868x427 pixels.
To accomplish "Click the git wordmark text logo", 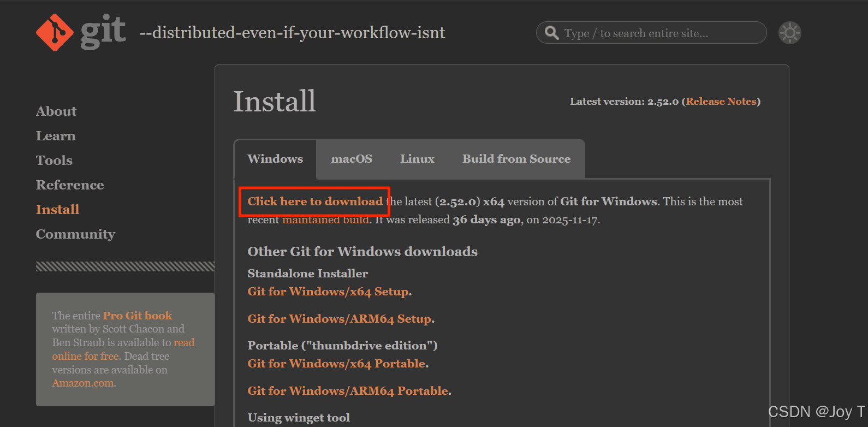I will (x=103, y=32).
